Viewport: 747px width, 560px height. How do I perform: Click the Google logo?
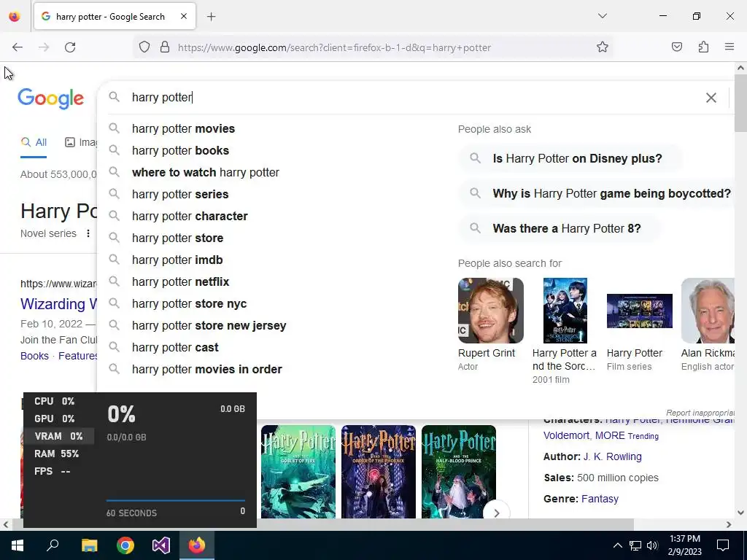click(51, 98)
